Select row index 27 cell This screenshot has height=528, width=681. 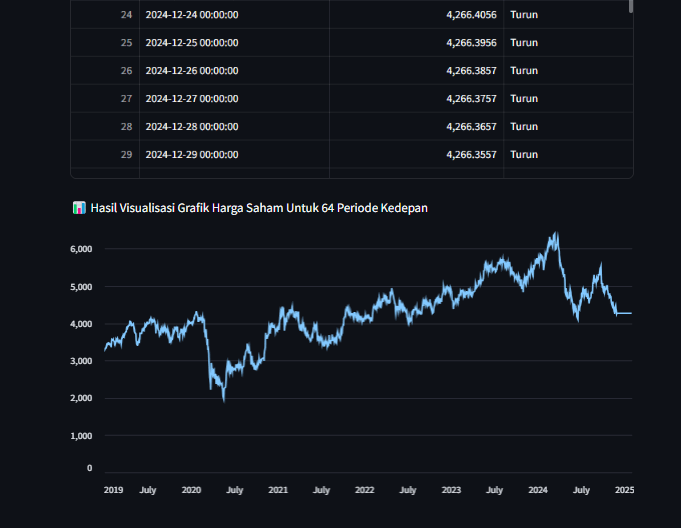pos(105,99)
